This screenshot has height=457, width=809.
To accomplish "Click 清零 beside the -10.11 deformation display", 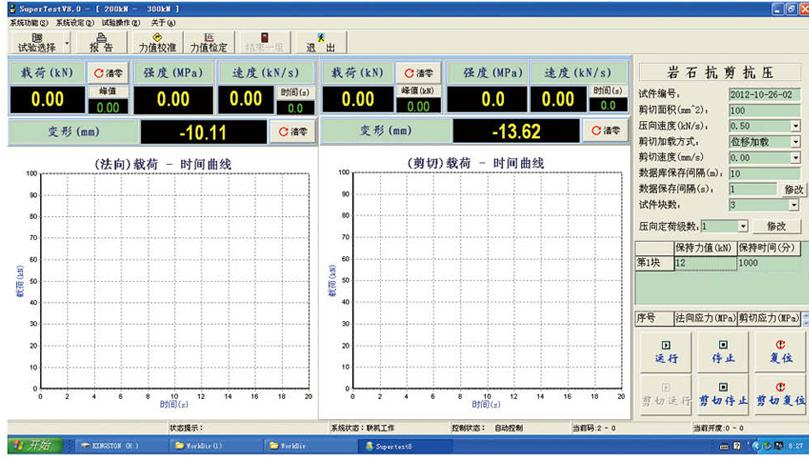I will click(x=293, y=131).
